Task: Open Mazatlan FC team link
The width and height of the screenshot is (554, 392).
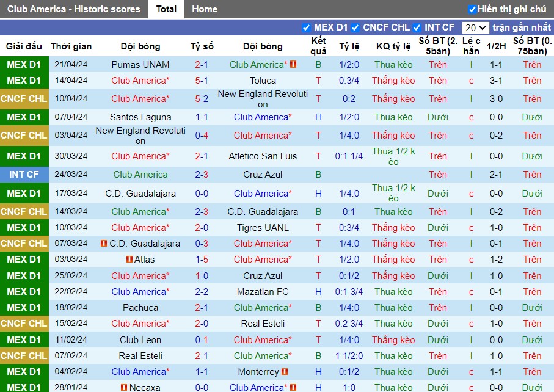Action: pyautogui.click(x=263, y=292)
